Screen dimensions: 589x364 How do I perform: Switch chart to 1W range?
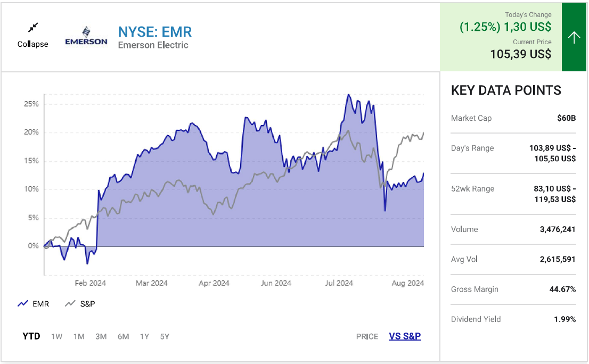(56, 336)
